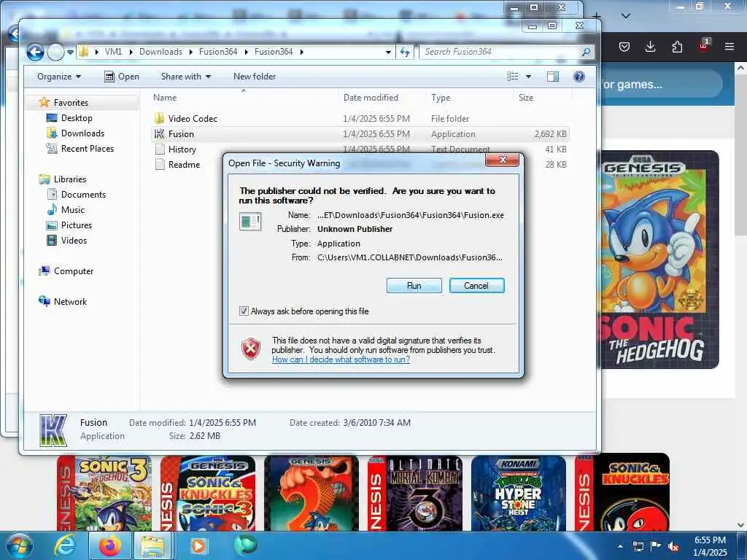Create a New folder
This screenshot has height=560, width=747.
pyautogui.click(x=255, y=76)
